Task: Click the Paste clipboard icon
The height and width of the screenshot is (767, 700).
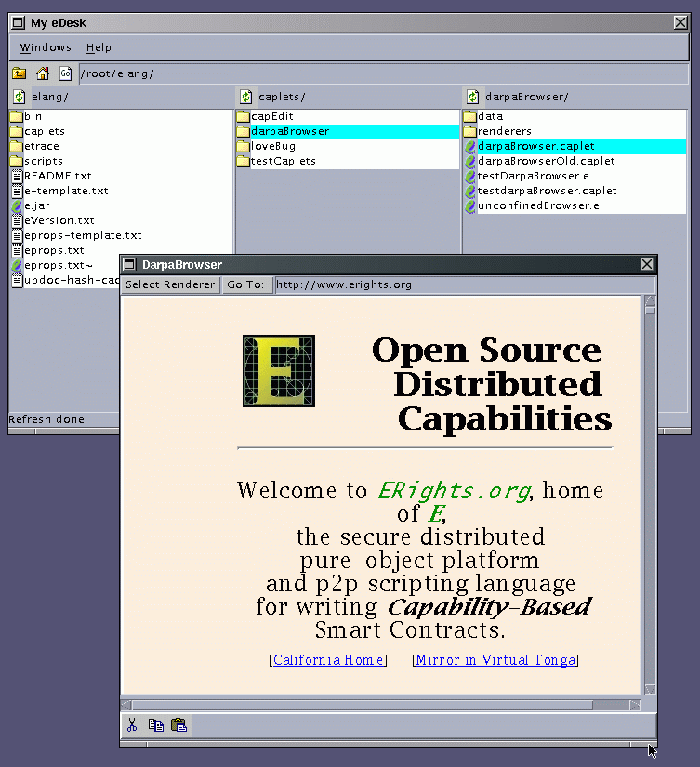Action: coord(179,725)
